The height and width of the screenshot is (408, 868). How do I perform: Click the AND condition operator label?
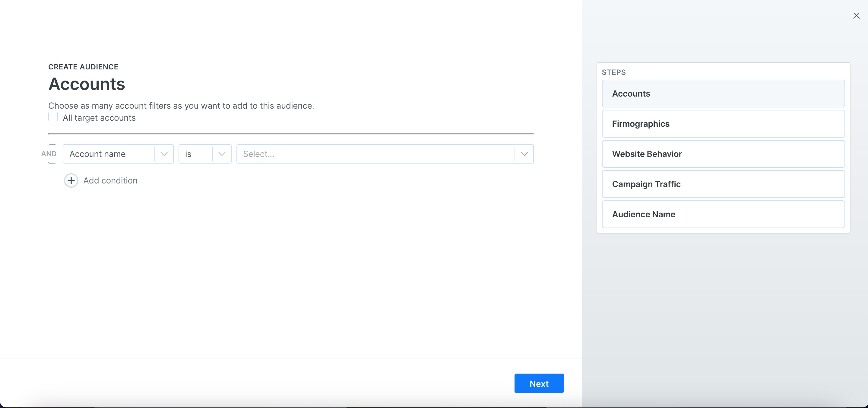tap(49, 154)
